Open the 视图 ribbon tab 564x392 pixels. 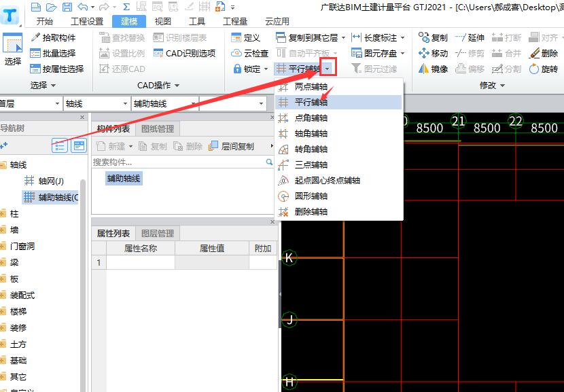point(162,21)
